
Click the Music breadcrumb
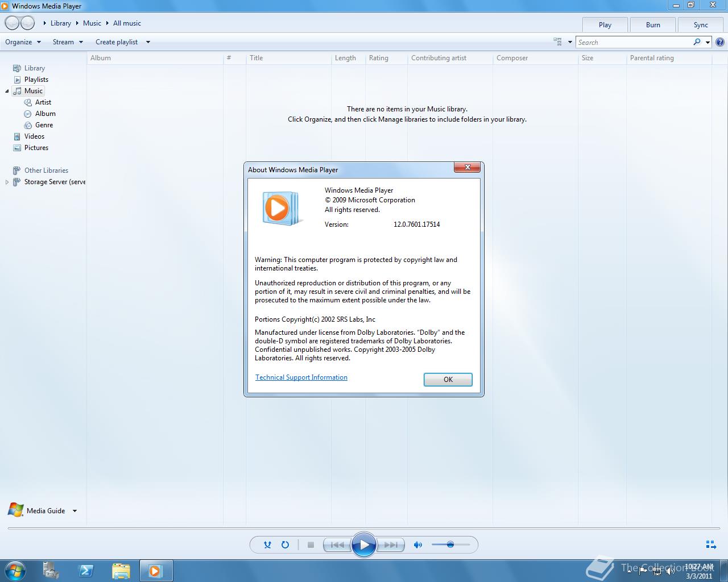pos(92,23)
